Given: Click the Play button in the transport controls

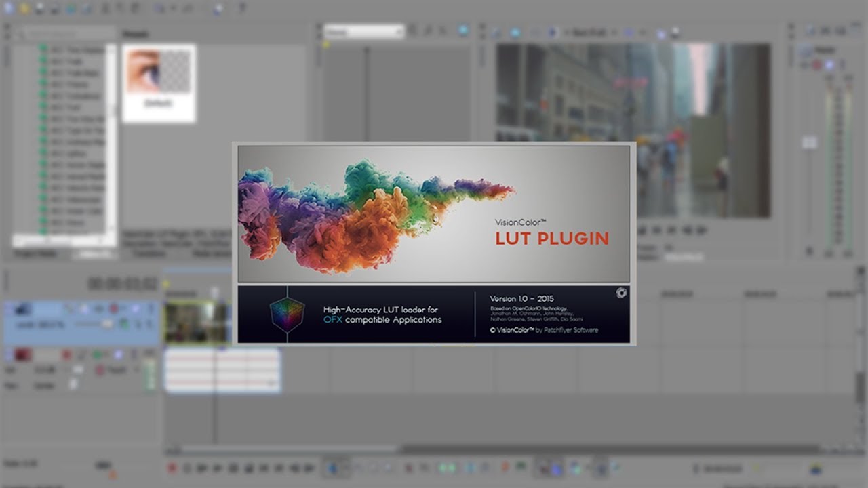Looking at the screenshot, I should pos(216,468).
